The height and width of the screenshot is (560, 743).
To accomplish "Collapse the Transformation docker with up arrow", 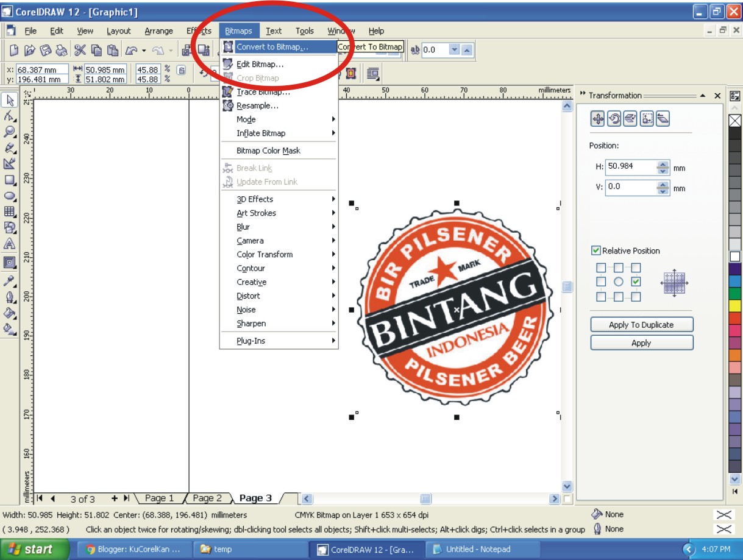I will click(703, 96).
